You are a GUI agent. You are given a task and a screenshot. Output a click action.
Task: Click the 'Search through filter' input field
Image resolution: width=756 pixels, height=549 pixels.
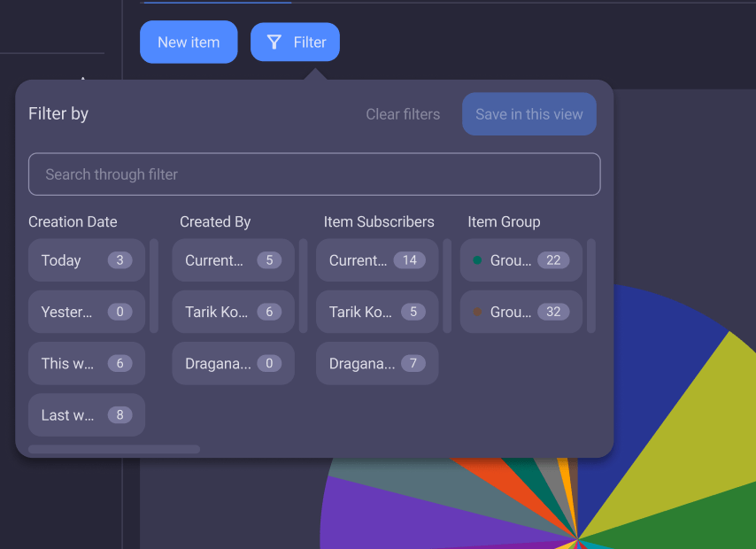(x=314, y=174)
